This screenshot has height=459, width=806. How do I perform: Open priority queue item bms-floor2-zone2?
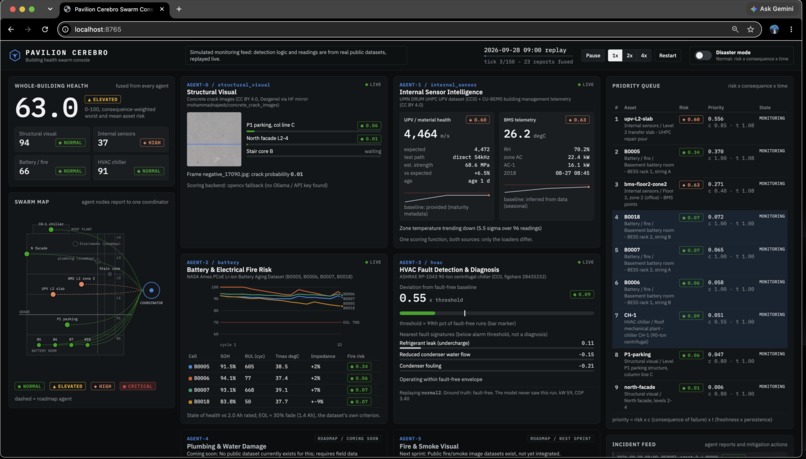click(700, 194)
